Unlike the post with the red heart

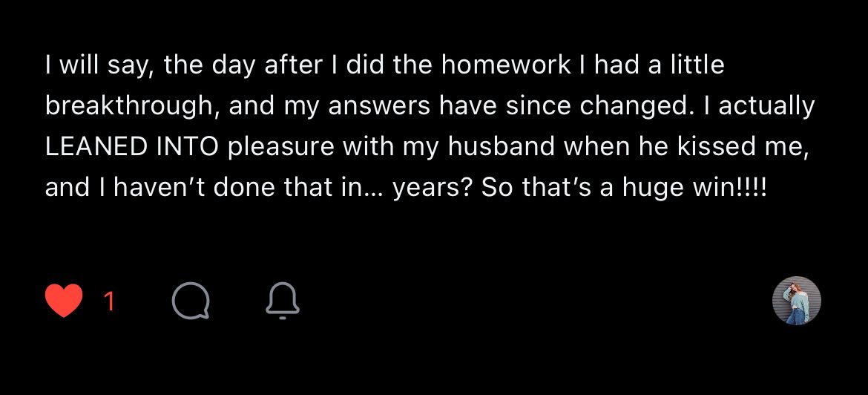tap(64, 301)
